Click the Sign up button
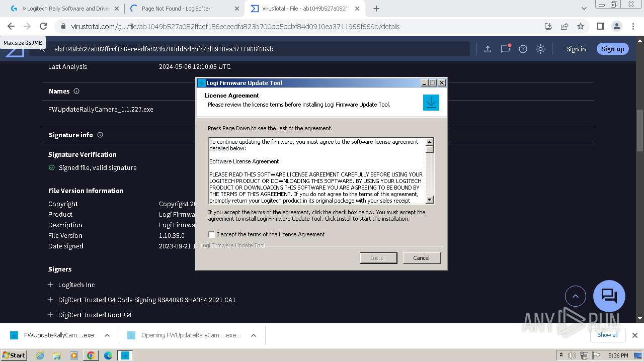Image resolution: width=644 pixels, height=362 pixels. coord(612,49)
